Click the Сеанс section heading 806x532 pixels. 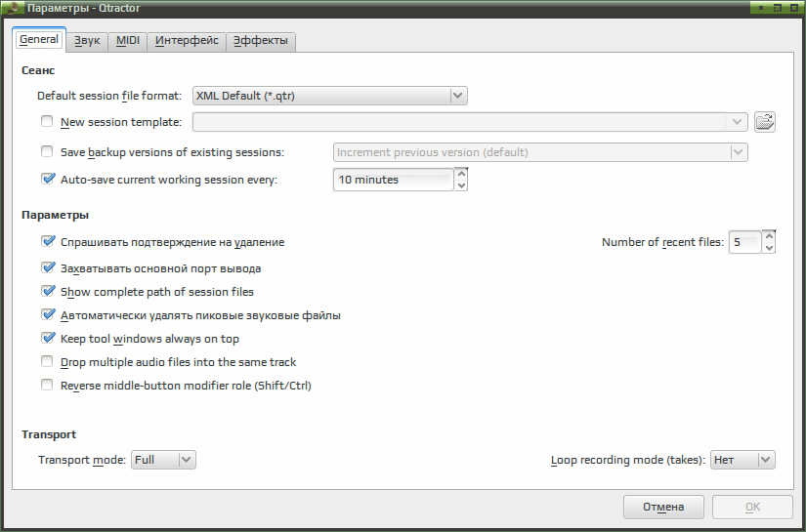tap(38, 70)
